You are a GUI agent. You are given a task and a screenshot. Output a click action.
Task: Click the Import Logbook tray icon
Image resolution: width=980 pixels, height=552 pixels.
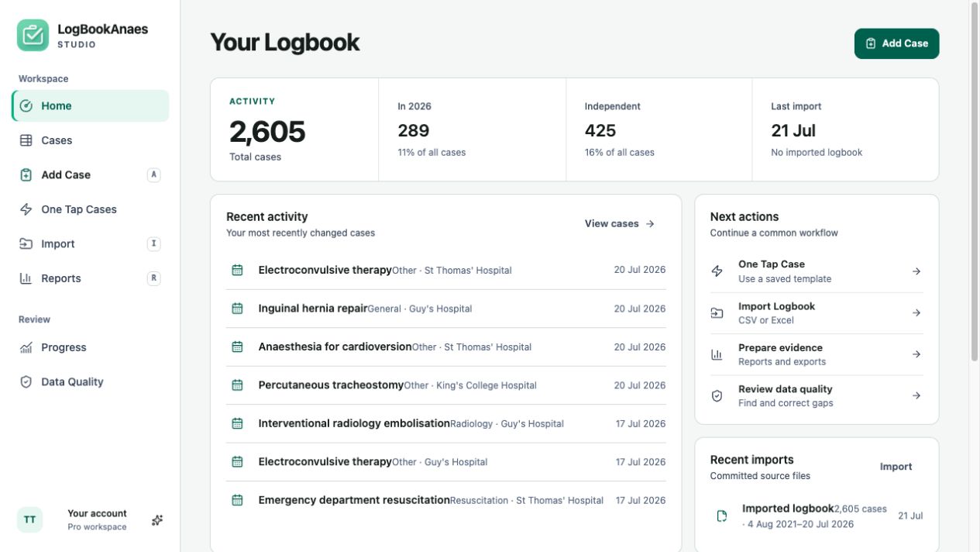point(717,313)
